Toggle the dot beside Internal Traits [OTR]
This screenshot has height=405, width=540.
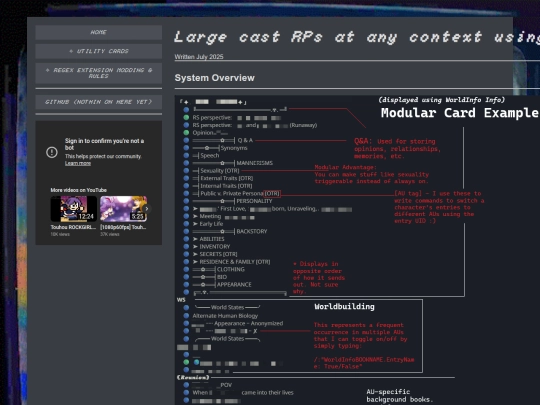tap(186, 186)
